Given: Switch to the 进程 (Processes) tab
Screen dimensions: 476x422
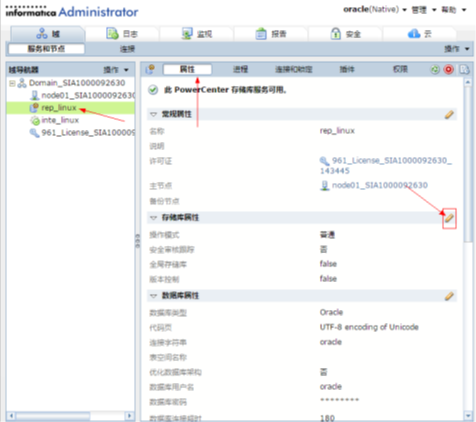Looking at the screenshot, I should coord(240,69).
